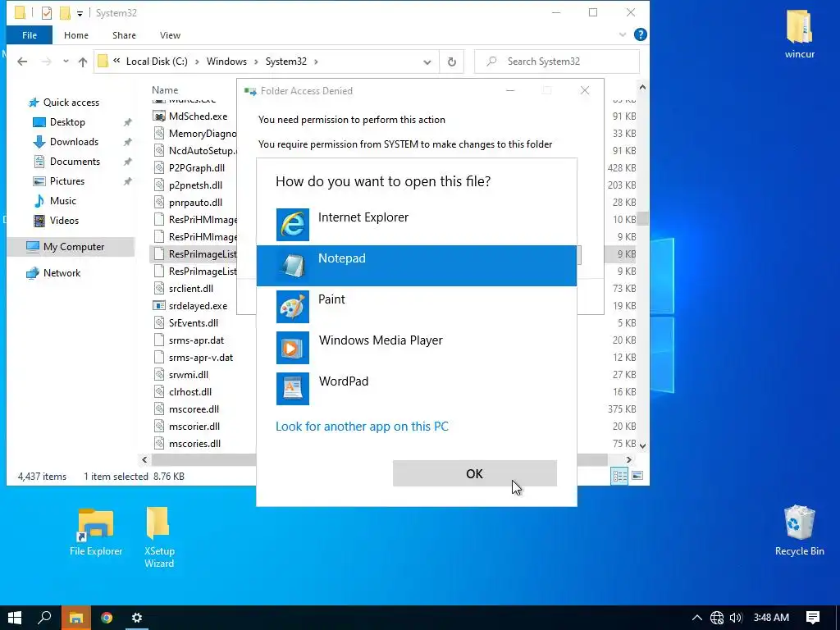Go forward with the Forward arrow

(x=47, y=62)
